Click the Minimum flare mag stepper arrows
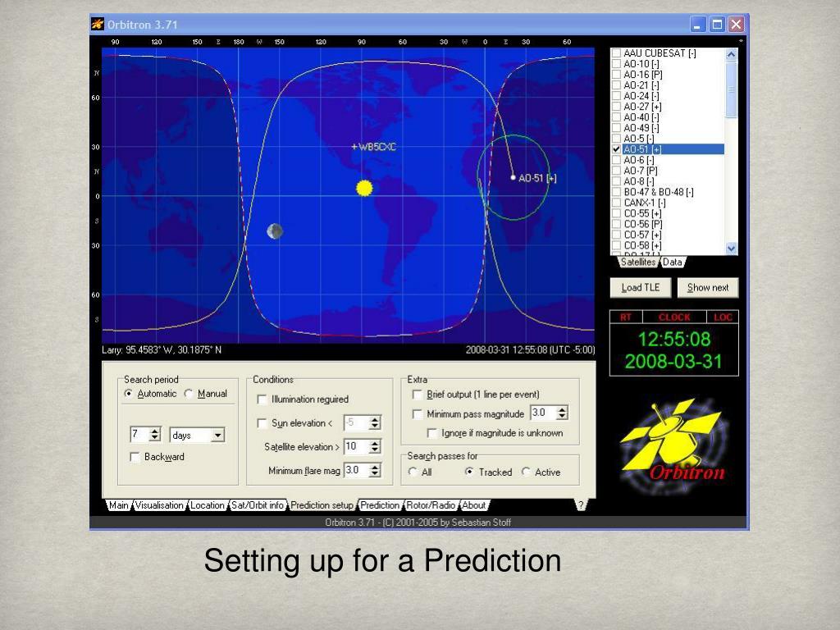 (x=375, y=470)
